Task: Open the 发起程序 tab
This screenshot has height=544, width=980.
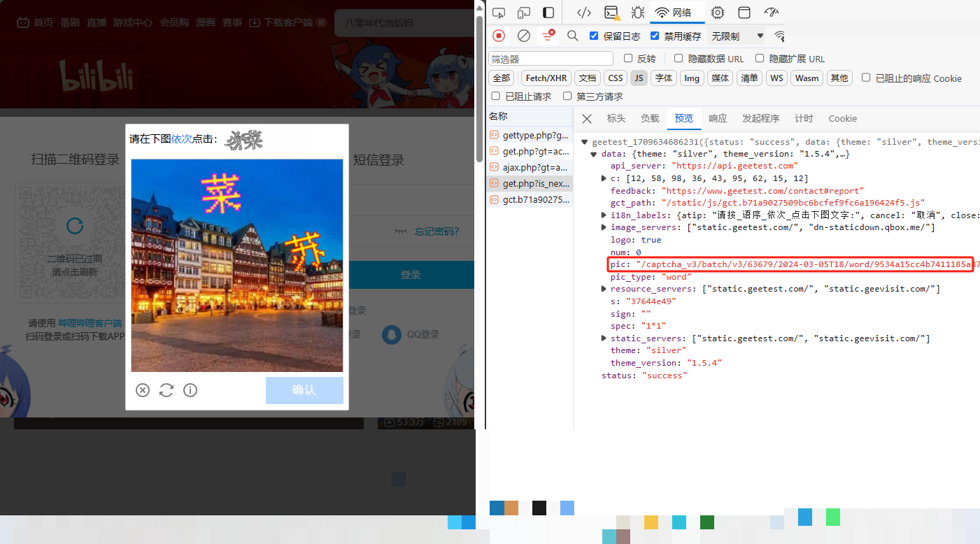Action: [x=761, y=119]
